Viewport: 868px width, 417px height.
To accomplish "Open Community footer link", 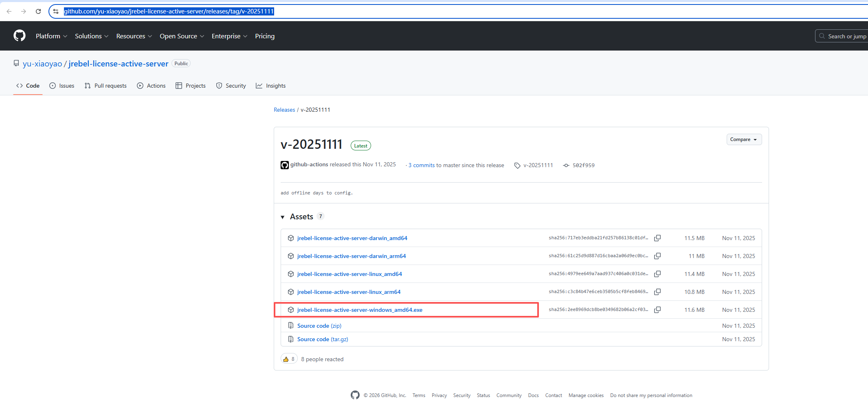I will [x=509, y=395].
